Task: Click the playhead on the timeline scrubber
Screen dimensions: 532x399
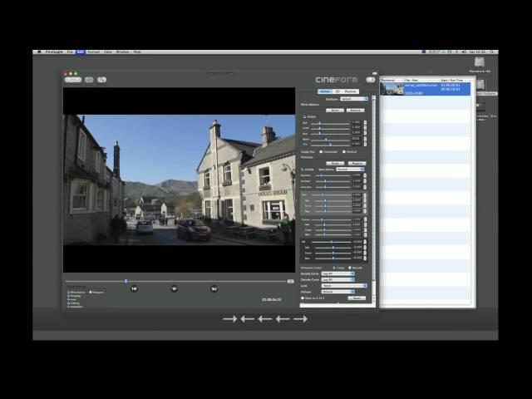Action: click(x=126, y=281)
